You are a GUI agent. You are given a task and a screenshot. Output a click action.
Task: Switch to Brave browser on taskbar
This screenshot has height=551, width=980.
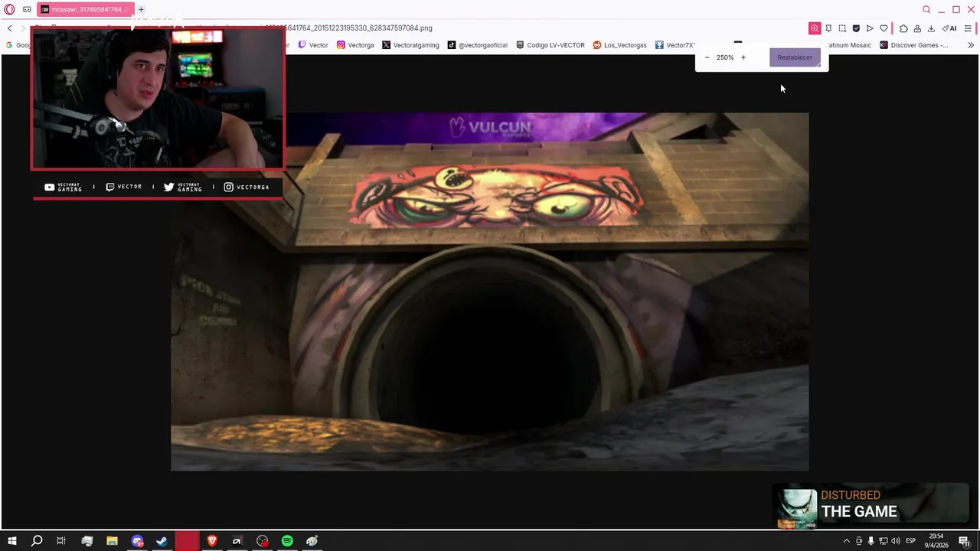tap(212, 541)
